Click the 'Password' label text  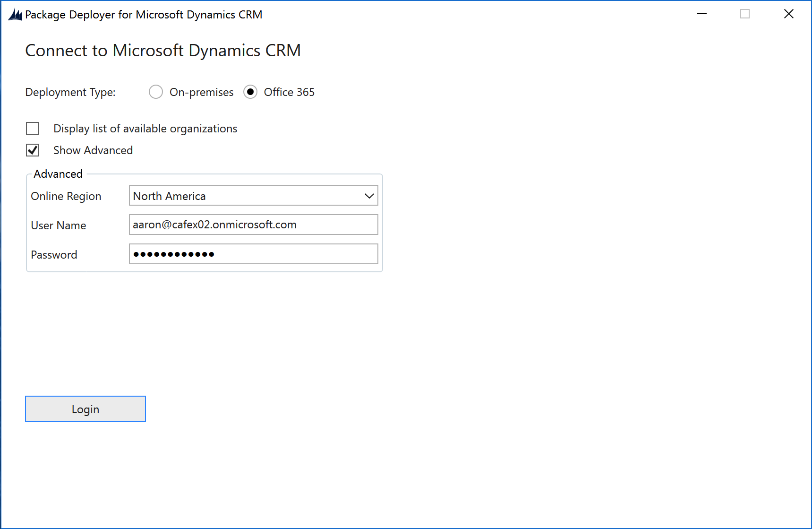coord(54,255)
